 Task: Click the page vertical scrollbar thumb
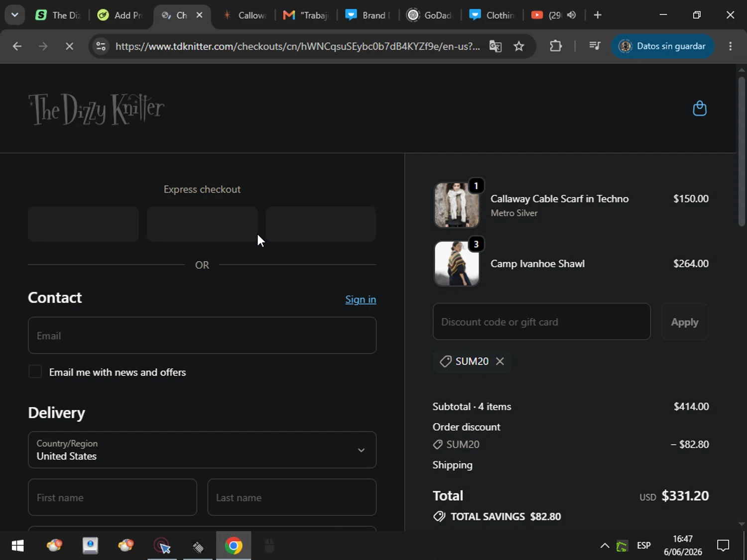pos(742,151)
